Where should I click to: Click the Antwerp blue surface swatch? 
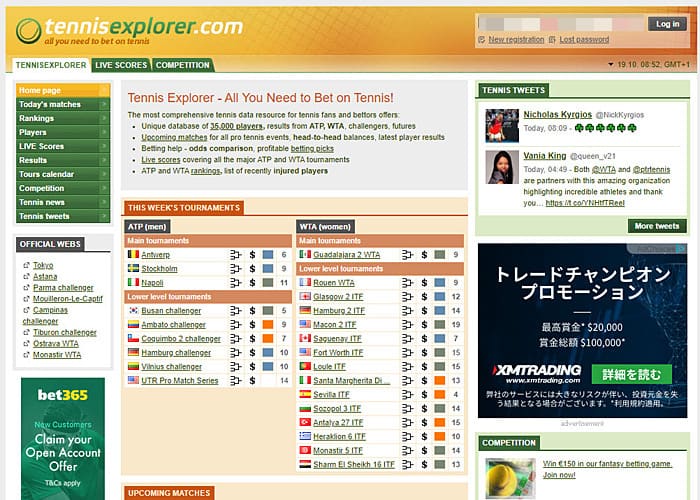(x=268, y=255)
